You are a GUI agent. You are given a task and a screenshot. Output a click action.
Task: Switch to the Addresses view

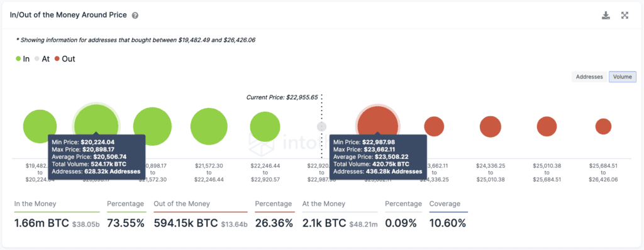coord(589,77)
